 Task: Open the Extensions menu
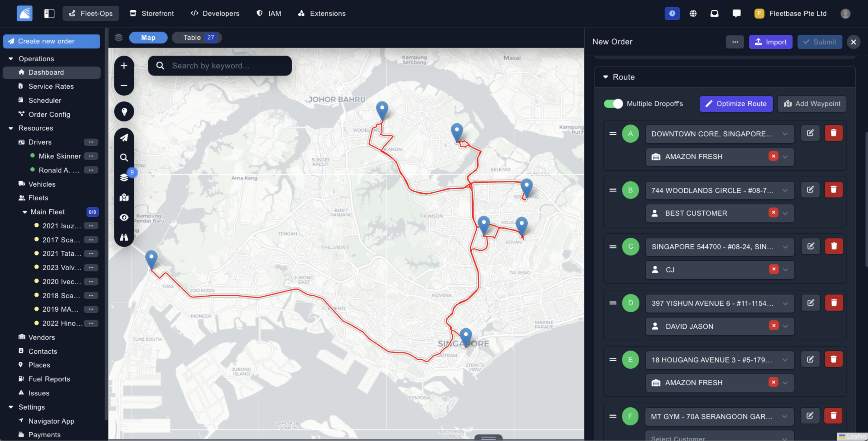tap(322, 14)
